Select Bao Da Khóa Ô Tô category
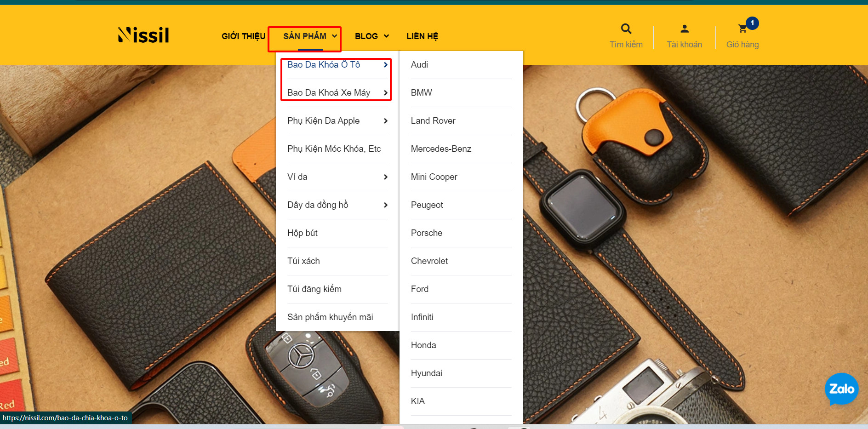The width and height of the screenshot is (868, 429). click(324, 65)
